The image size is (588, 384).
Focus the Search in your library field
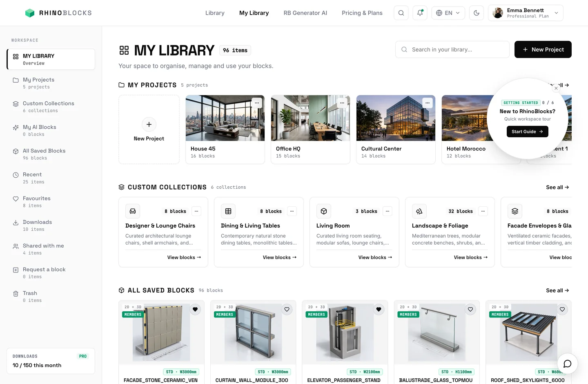pyautogui.click(x=452, y=49)
